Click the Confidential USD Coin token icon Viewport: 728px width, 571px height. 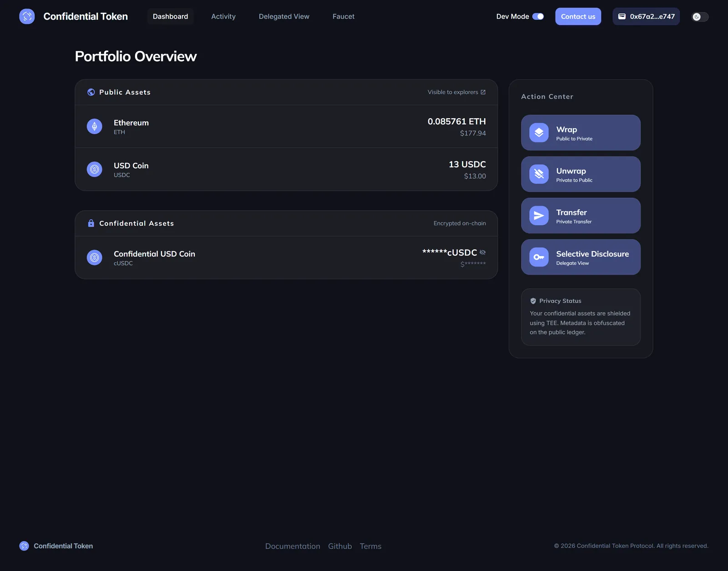[95, 258]
